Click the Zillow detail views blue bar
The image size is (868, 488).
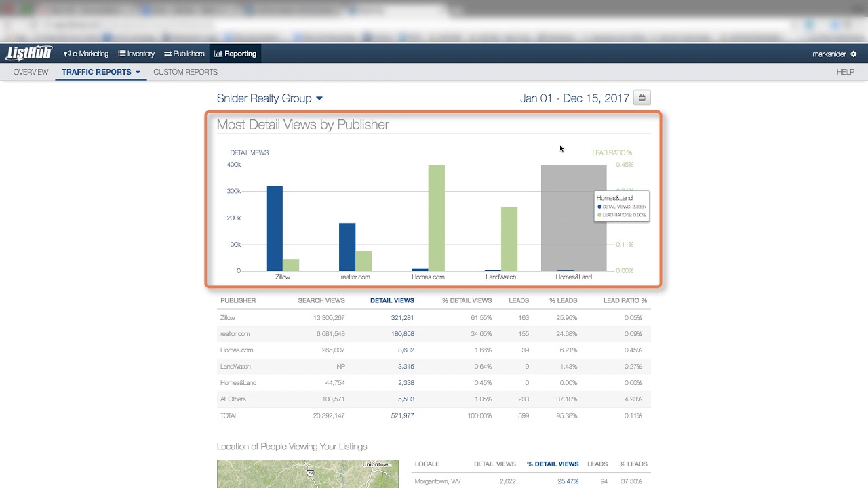click(x=275, y=228)
